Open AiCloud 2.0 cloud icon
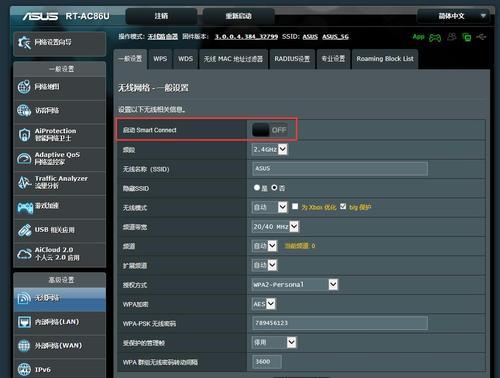This screenshot has width=500, height=378. [24, 254]
